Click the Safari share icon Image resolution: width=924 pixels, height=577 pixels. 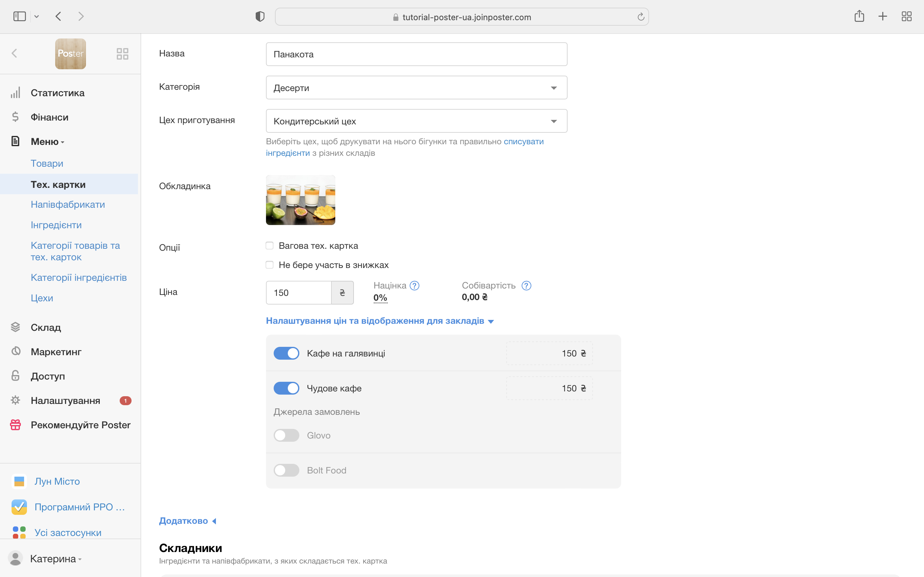click(x=859, y=16)
